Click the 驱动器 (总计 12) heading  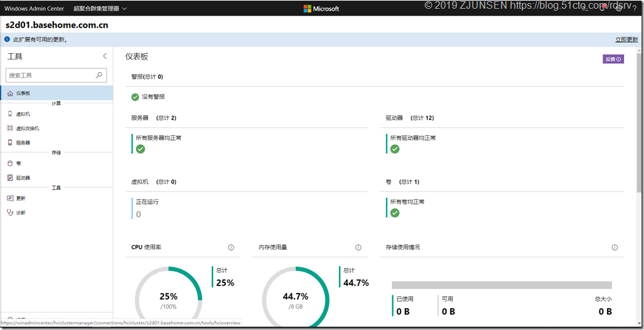pyautogui.click(x=410, y=118)
